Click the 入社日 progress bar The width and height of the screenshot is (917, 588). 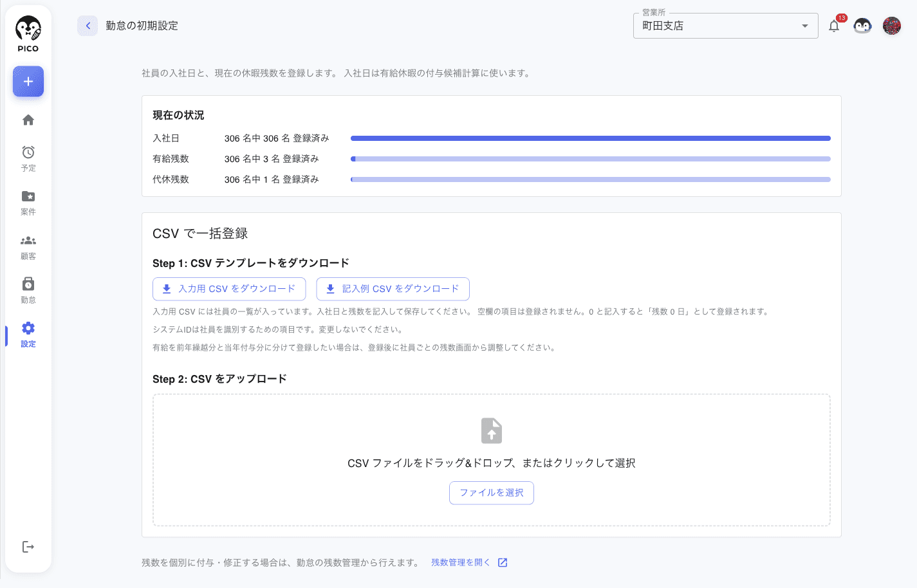pos(591,138)
